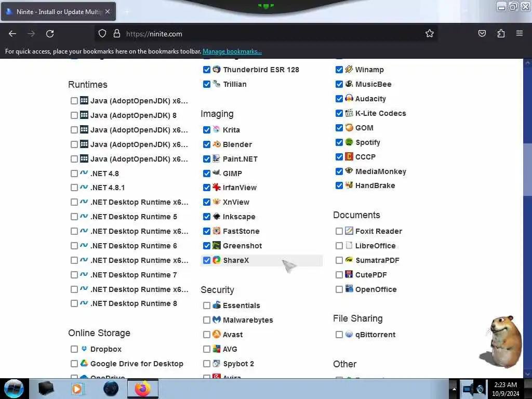Screen dimensions: 532x399
Task: Click the K-Lite Codecs label
Action: pyautogui.click(x=381, y=113)
